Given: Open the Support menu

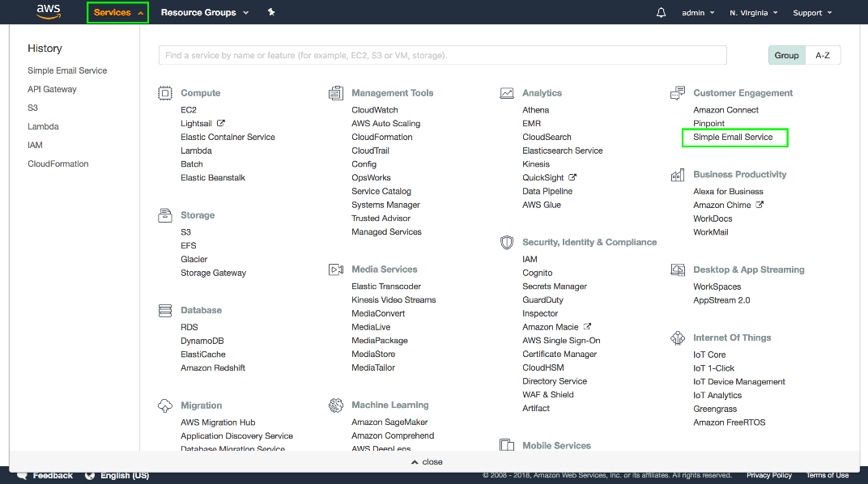Looking at the screenshot, I should pyautogui.click(x=812, y=13).
